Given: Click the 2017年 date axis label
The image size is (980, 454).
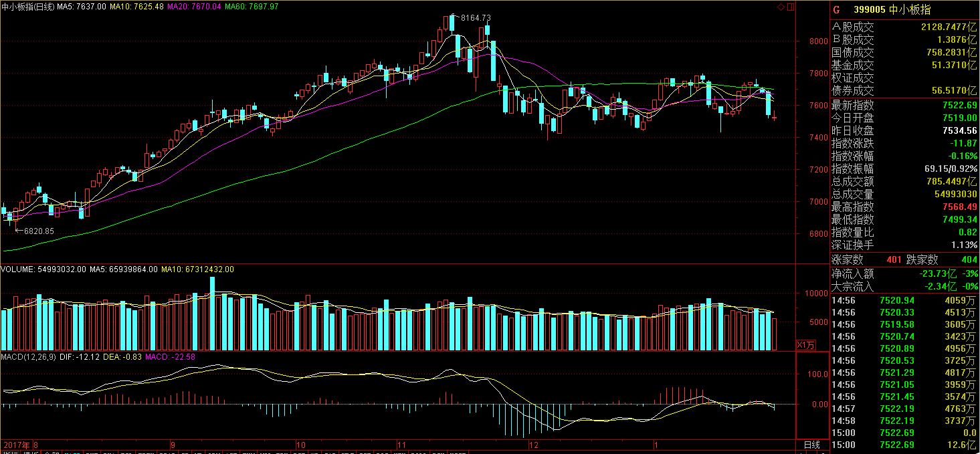Looking at the screenshot, I should pos(16,445).
